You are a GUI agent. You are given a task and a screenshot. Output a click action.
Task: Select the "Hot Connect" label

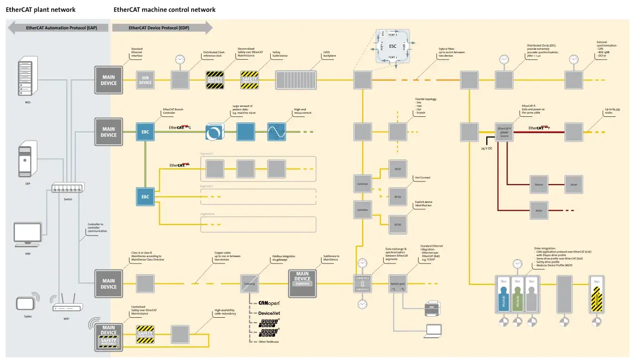422,178
